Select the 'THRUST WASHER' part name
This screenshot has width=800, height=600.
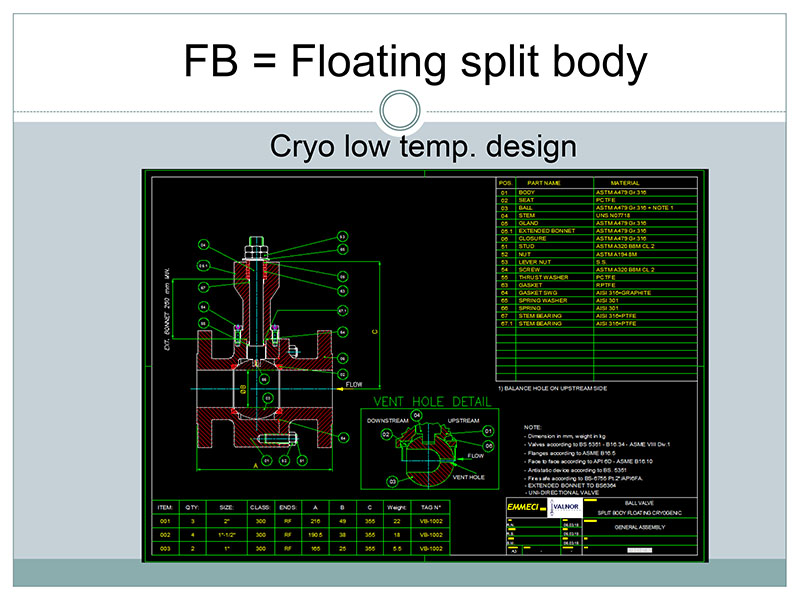[543, 277]
